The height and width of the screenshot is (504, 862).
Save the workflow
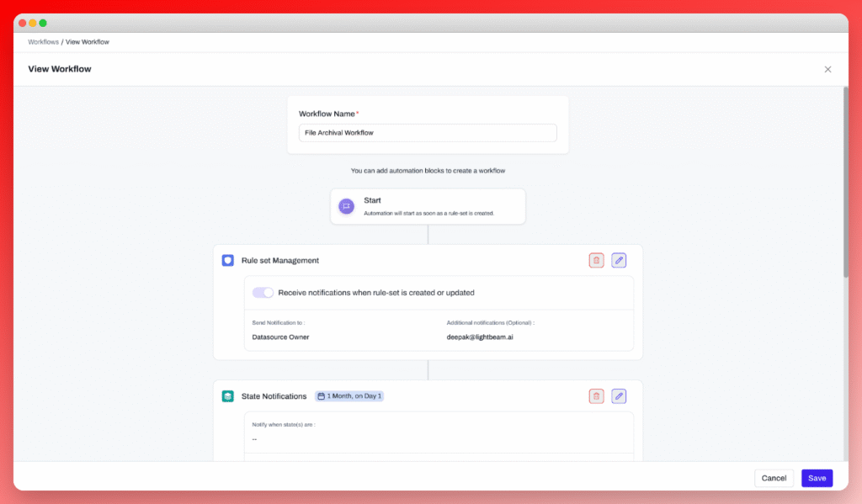[x=817, y=478]
